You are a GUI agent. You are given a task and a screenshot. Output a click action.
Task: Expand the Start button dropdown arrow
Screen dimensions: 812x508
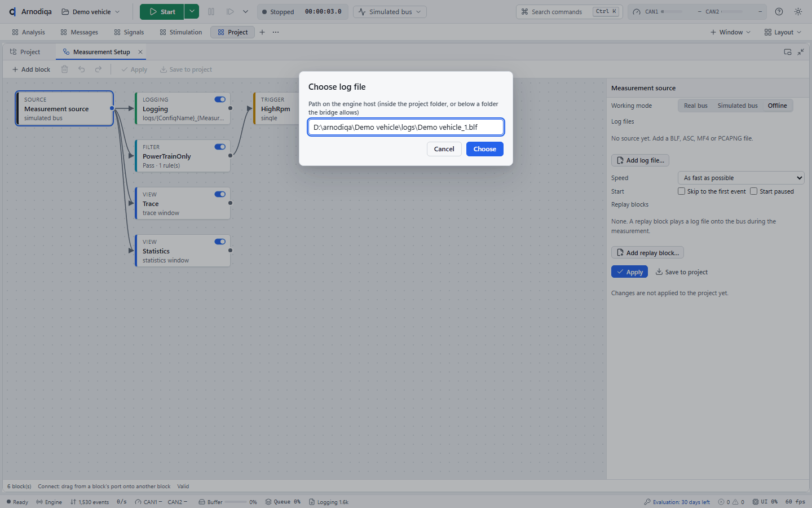click(192, 12)
